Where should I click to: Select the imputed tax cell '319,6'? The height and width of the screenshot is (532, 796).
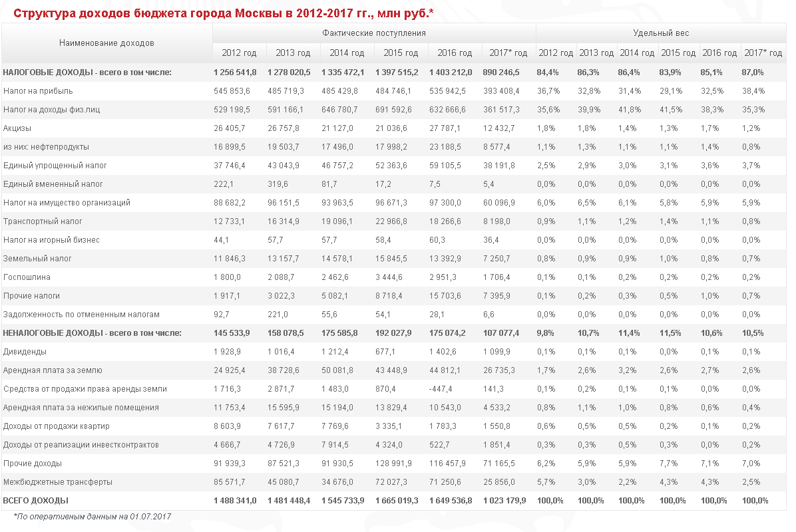coord(278,184)
